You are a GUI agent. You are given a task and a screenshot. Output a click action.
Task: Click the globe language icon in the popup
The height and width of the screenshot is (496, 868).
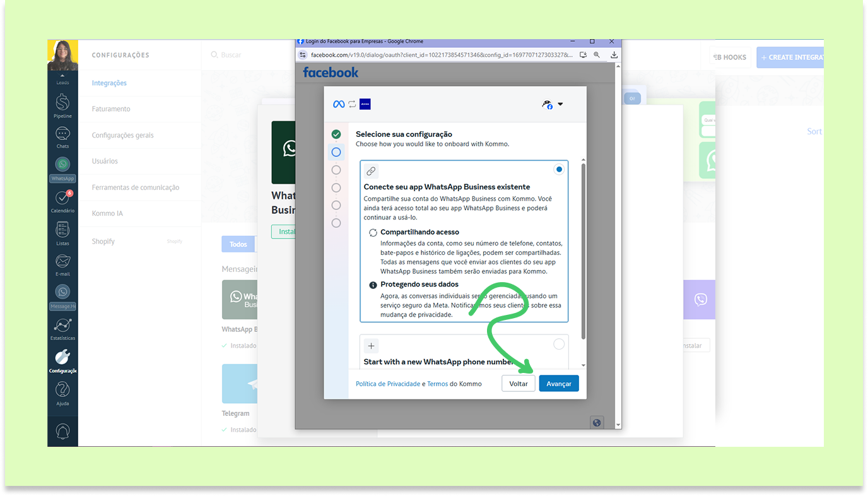597,423
